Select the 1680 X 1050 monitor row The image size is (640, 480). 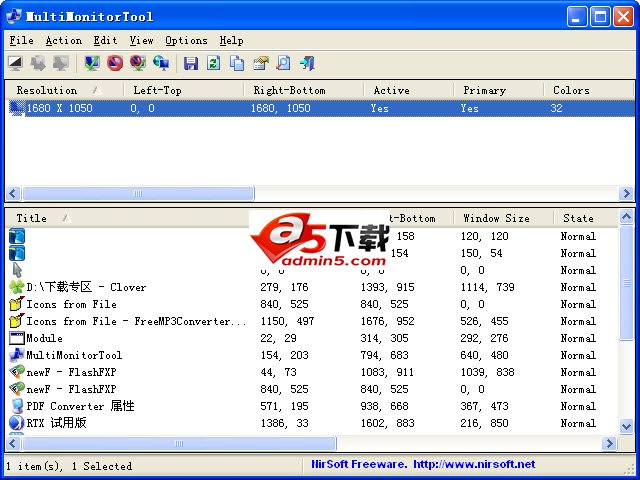tap(320, 109)
